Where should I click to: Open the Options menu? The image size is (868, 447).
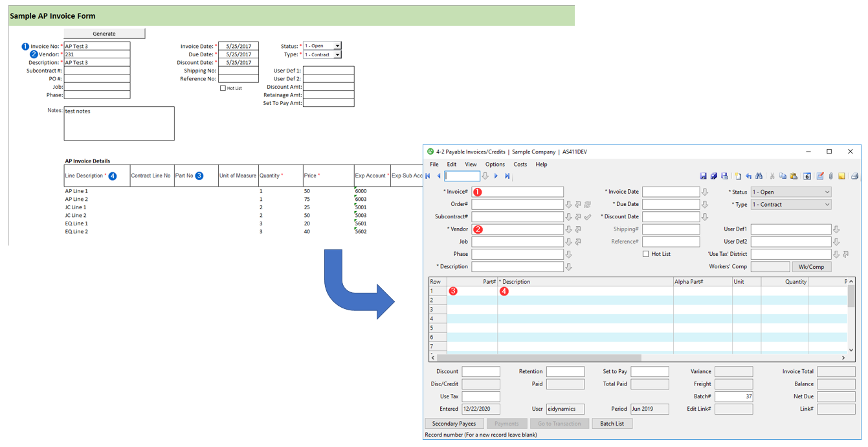pos(495,165)
